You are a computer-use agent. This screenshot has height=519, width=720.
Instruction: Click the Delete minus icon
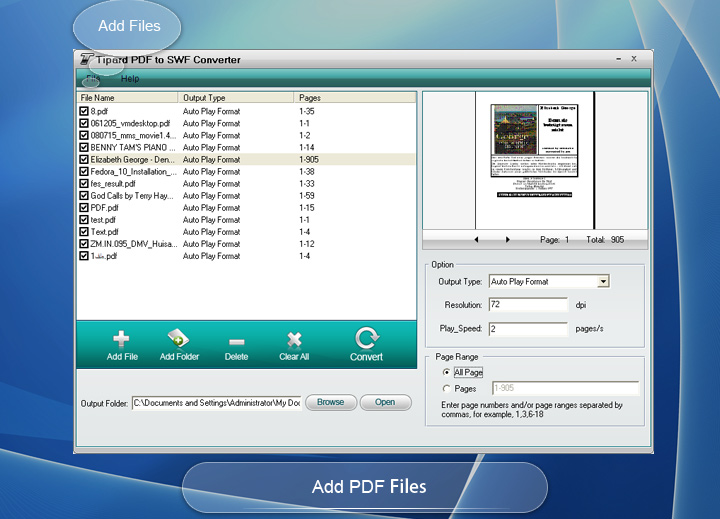click(236, 342)
